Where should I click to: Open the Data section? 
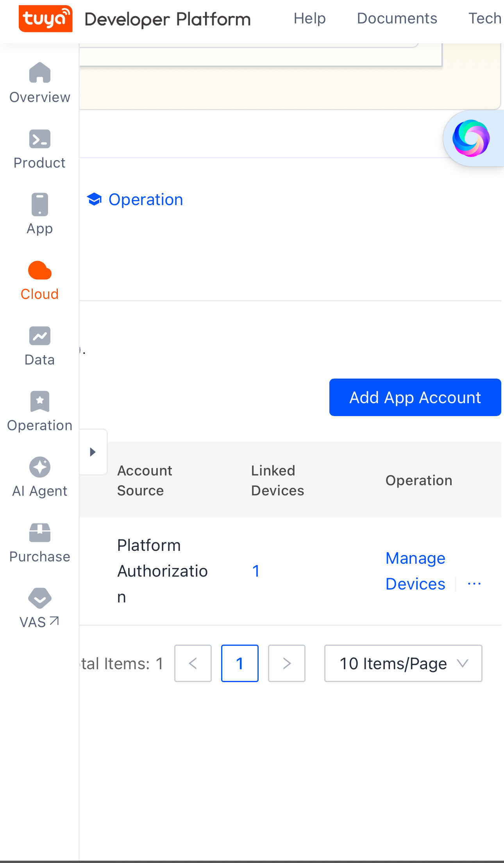pyautogui.click(x=39, y=346)
